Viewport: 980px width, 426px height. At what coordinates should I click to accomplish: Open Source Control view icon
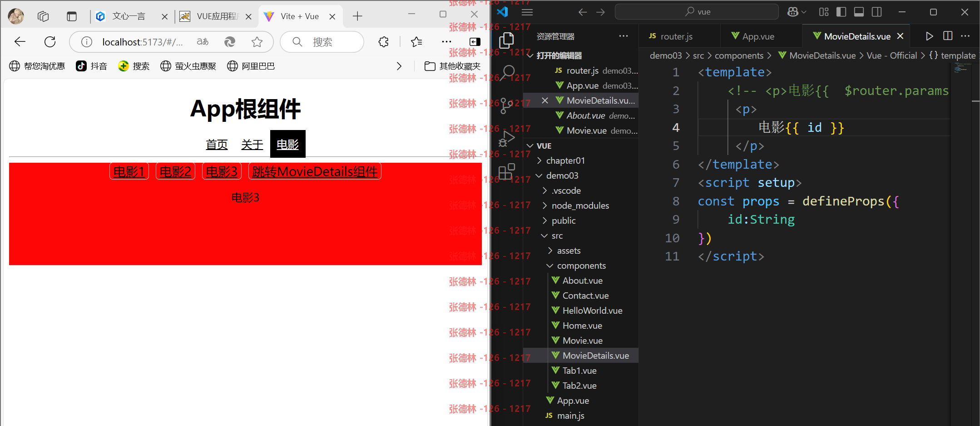(x=506, y=106)
